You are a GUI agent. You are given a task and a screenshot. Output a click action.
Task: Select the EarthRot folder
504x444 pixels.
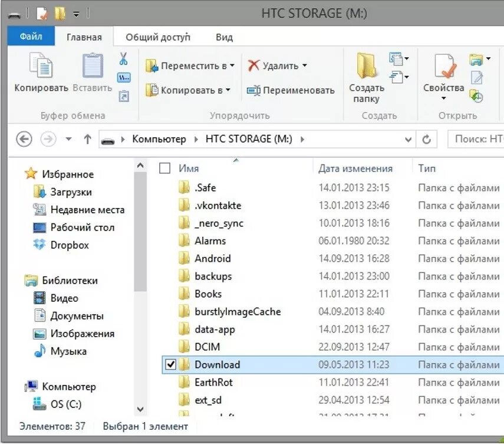213,382
